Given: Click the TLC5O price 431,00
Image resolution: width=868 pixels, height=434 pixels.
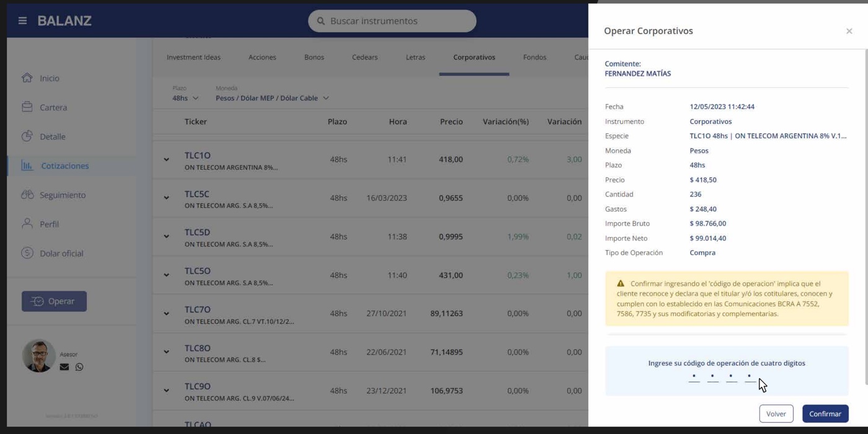Looking at the screenshot, I should tap(451, 275).
